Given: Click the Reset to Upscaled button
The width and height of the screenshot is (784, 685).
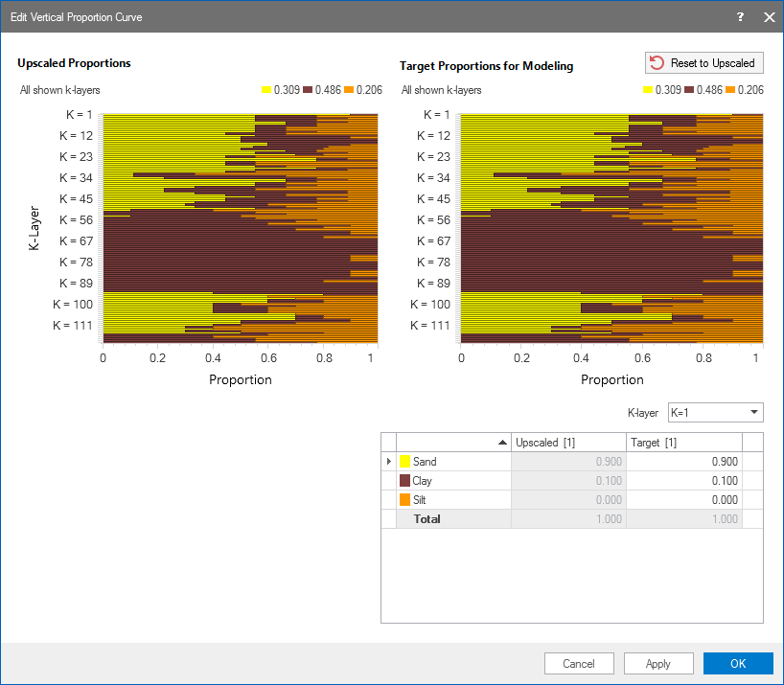Looking at the screenshot, I should click(704, 63).
